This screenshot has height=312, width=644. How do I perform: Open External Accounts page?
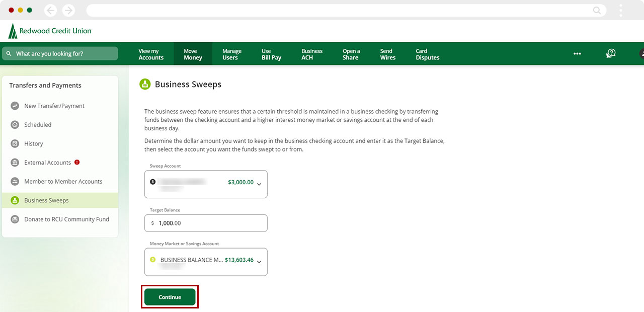point(60,163)
